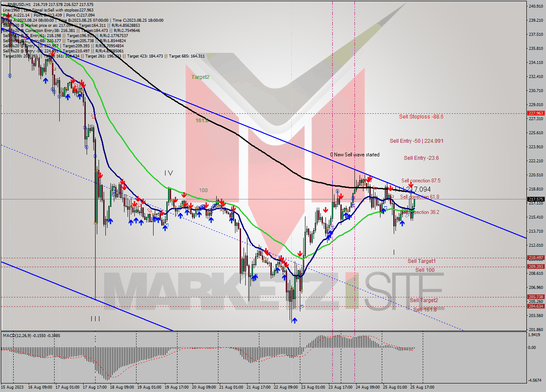This screenshot has height=392, width=546.
Task: Click the '24 Aug 09:00' time axis label
Action: click(368, 387)
